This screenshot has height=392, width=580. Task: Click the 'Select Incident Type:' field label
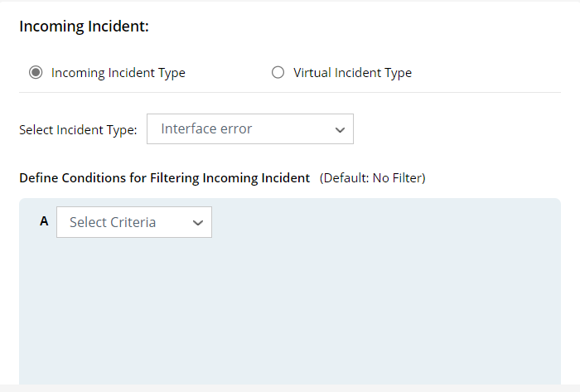78,130
